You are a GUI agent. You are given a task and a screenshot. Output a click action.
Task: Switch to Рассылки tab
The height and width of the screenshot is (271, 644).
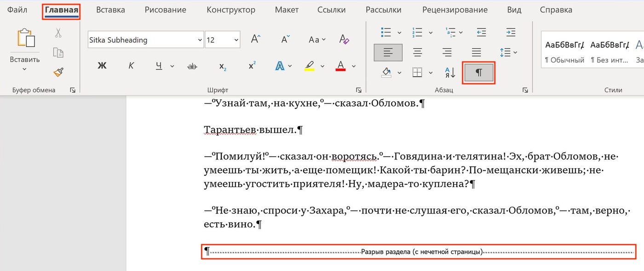pyautogui.click(x=384, y=10)
